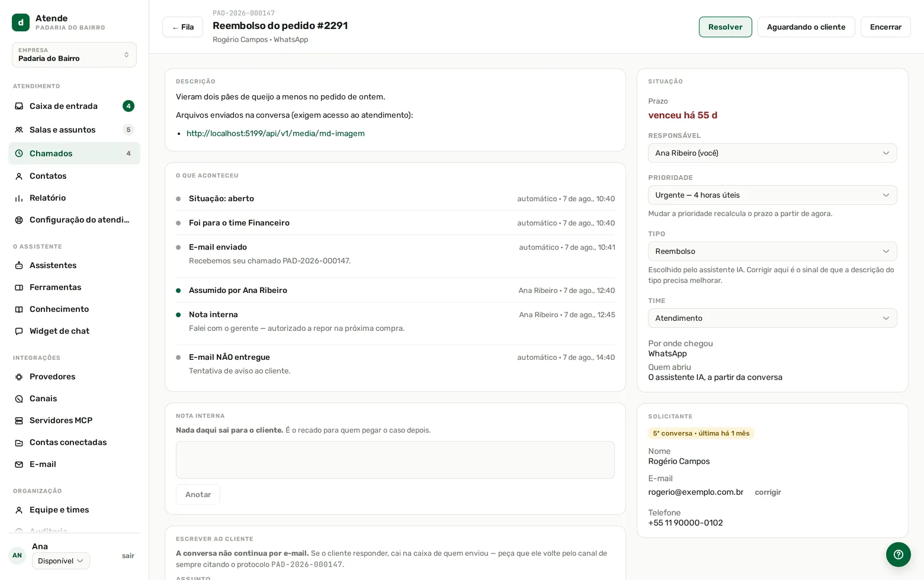Focus the Nota interna text area

[x=395, y=460]
